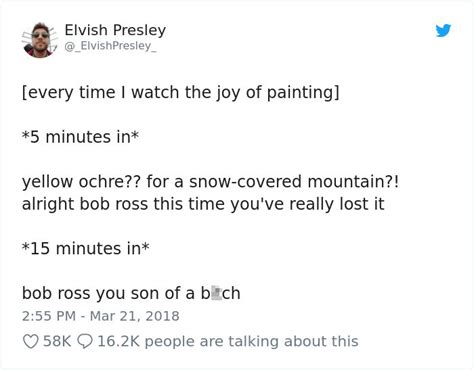Click the word "mountain?!" in the tweet

pos(353,182)
